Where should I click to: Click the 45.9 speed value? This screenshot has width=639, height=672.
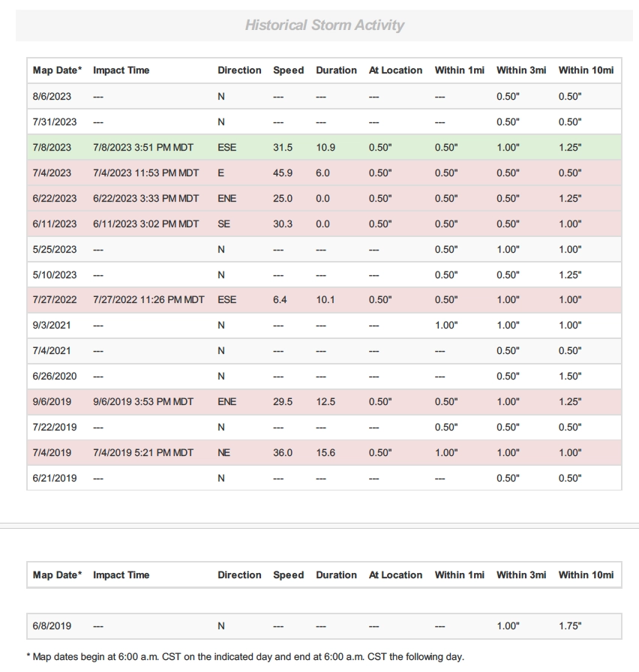point(283,173)
